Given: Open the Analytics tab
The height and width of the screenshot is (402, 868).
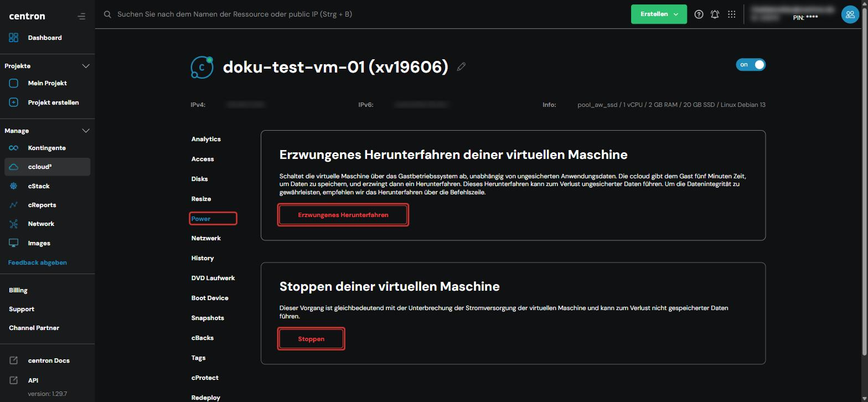Looking at the screenshot, I should pos(206,139).
